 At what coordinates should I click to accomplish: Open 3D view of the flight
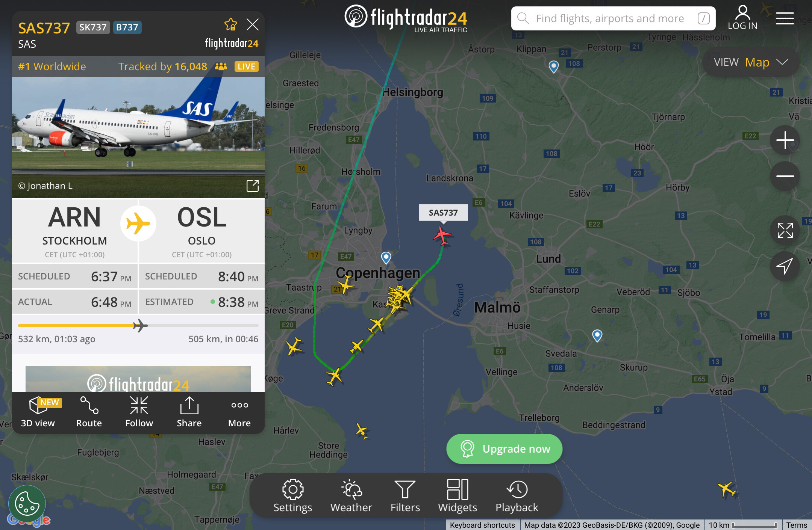38,412
